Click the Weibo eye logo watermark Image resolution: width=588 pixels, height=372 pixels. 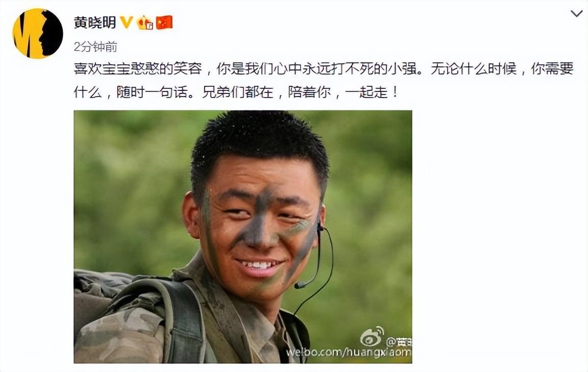[372, 337]
